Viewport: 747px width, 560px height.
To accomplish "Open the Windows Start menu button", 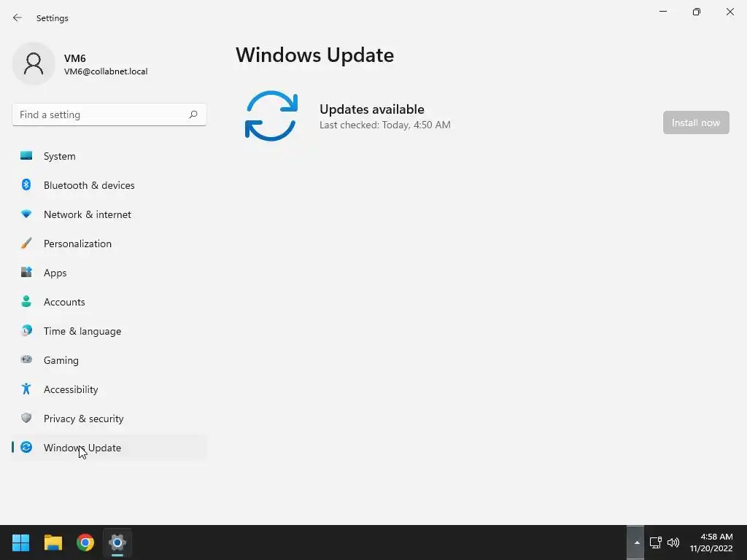I will click(x=20, y=542).
